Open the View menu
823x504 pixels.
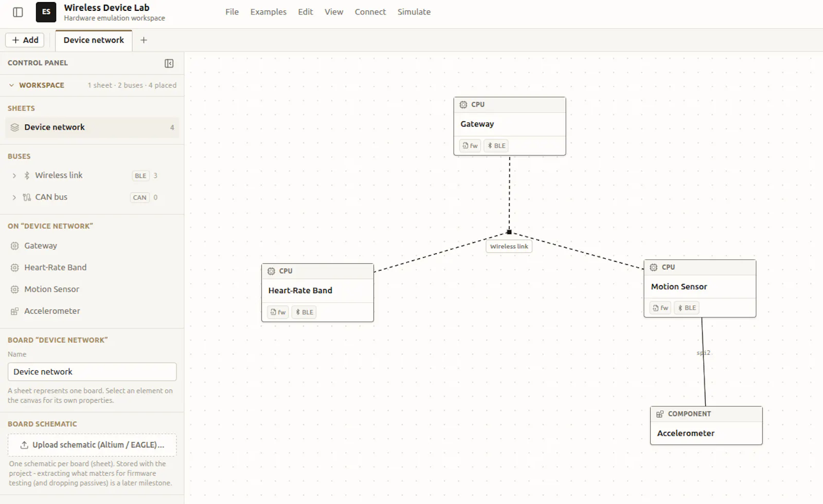tap(334, 12)
